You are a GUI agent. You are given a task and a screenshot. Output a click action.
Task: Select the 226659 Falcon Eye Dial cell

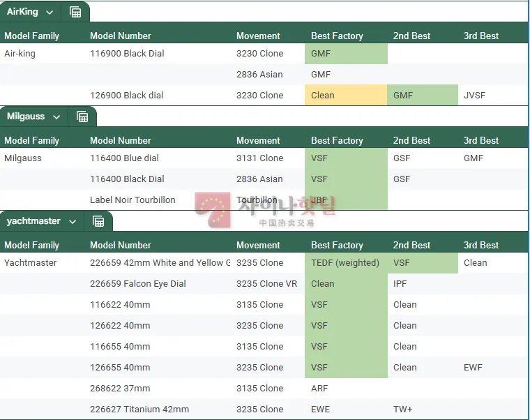138,284
